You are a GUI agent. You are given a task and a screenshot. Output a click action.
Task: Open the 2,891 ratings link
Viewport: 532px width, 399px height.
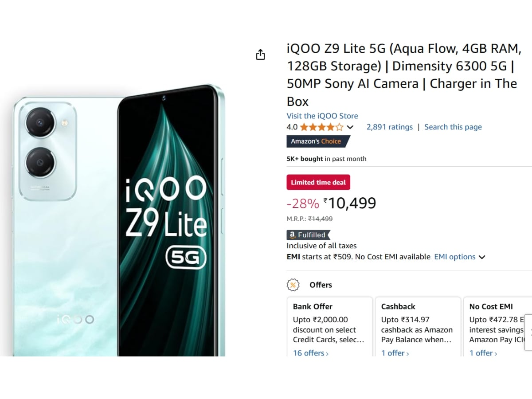tap(389, 127)
